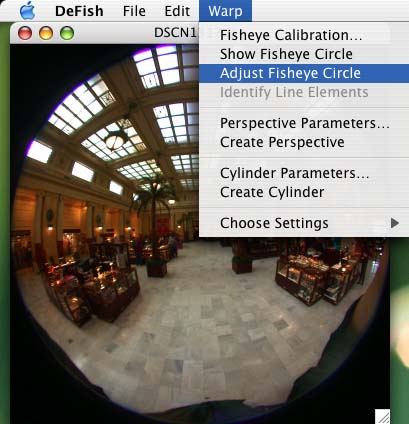Screen dimensions: 409x424
Task: Open the File menu
Action: 134,11
